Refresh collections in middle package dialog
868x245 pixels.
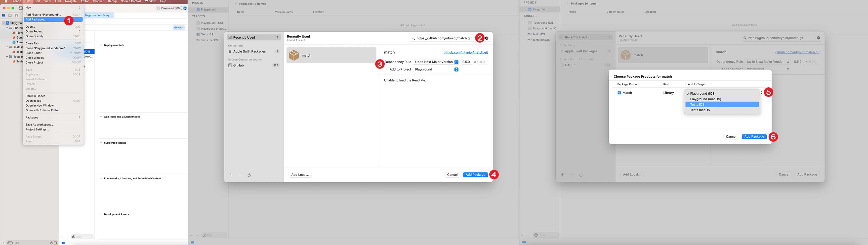pyautogui.click(x=249, y=175)
